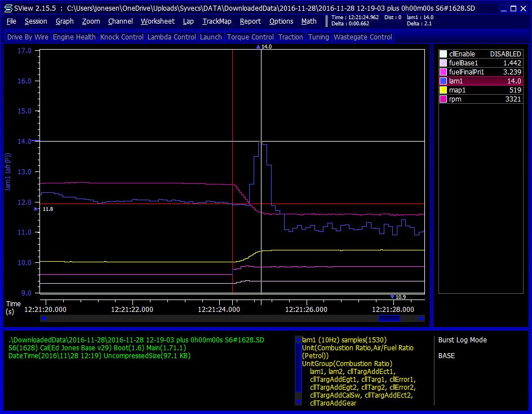Click the up arrow of channel info scrollbar

click(x=298, y=340)
